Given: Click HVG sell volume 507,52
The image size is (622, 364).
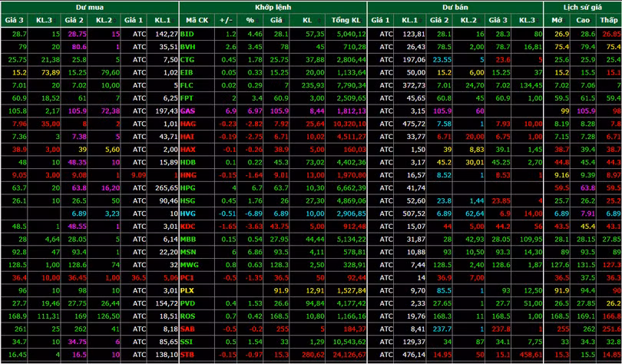Looking at the screenshot, I should click(x=414, y=213).
